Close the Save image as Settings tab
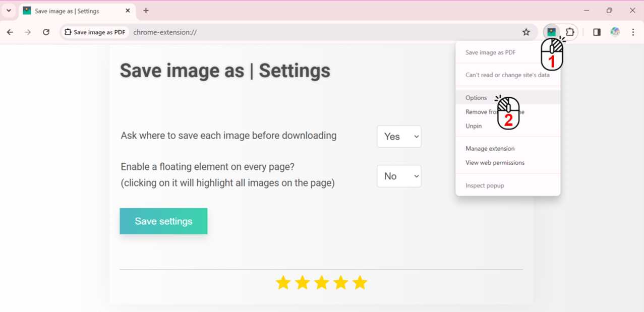Screen dimensions: 644x312 click(128, 11)
